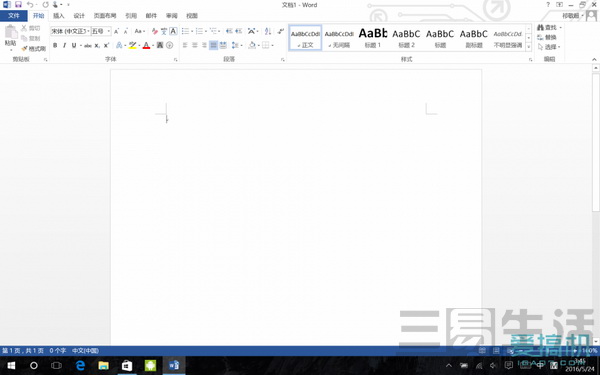The image size is (600, 375).
Task: Collapse the ribbon with the up chevron
Action: pos(594,59)
